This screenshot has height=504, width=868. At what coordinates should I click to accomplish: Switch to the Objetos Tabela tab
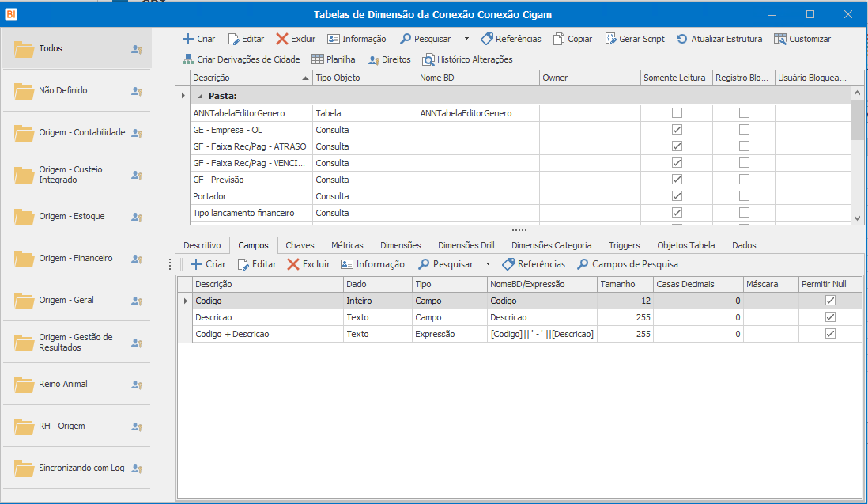[x=686, y=245]
